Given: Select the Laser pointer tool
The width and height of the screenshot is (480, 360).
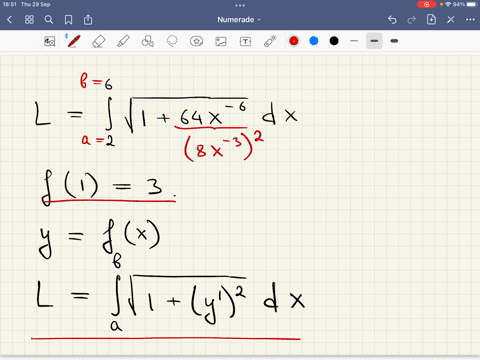Looking at the screenshot, I should tap(270, 41).
